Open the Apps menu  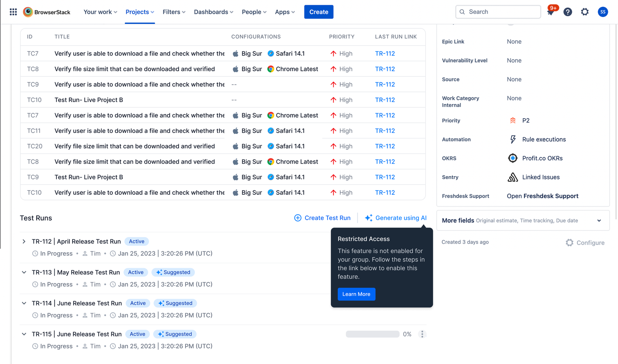pos(285,12)
